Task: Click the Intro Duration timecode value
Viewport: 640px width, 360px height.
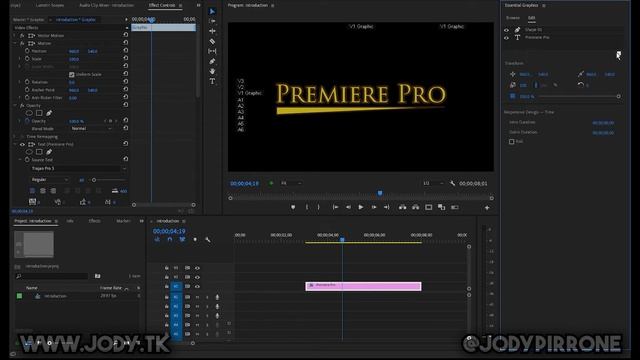Action: click(x=603, y=122)
